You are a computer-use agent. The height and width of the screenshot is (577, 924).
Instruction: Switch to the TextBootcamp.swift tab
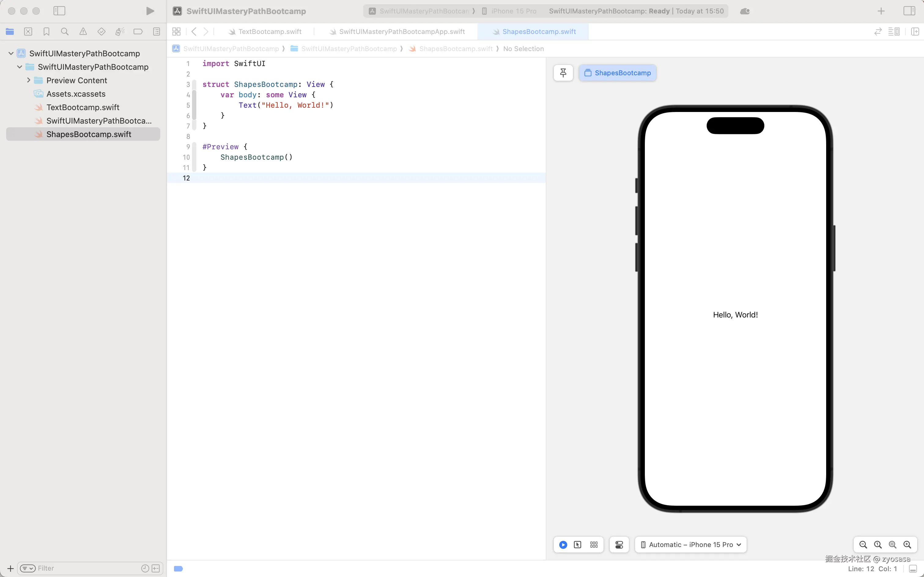point(269,32)
